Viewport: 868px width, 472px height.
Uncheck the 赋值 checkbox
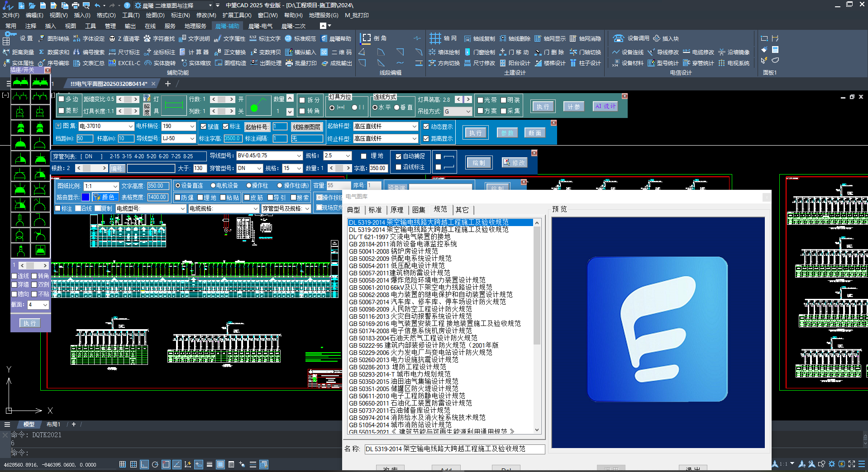(204, 127)
